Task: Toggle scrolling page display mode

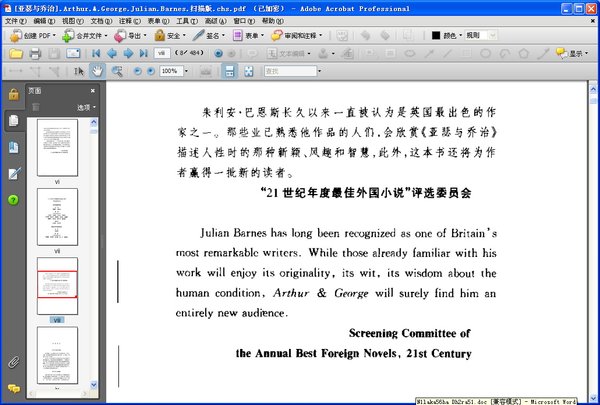Action: point(230,71)
